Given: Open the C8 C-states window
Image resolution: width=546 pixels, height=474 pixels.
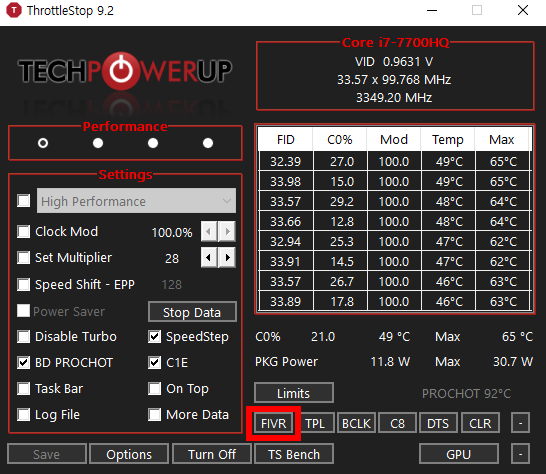Looking at the screenshot, I should [x=397, y=423].
